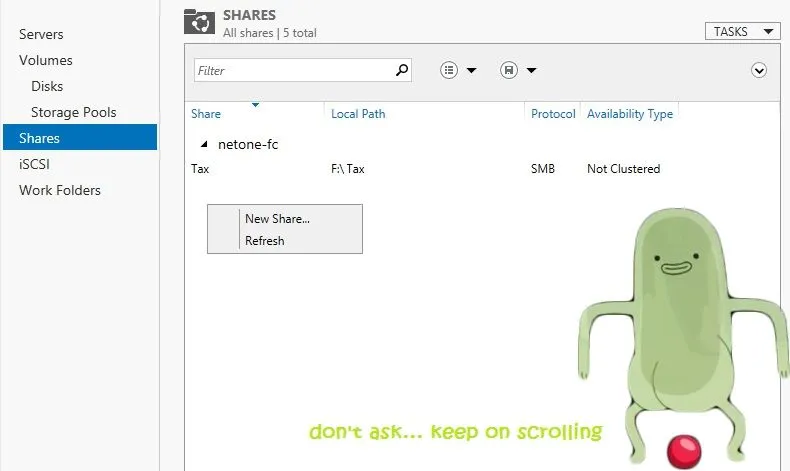The height and width of the screenshot is (471, 790).
Task: Click the Shares tile folder icon
Action: pos(200,22)
